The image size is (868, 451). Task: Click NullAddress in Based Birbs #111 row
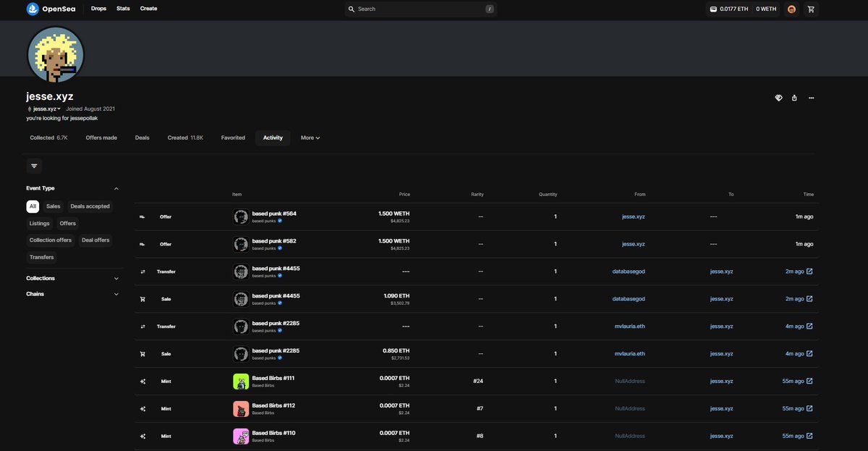pos(630,382)
